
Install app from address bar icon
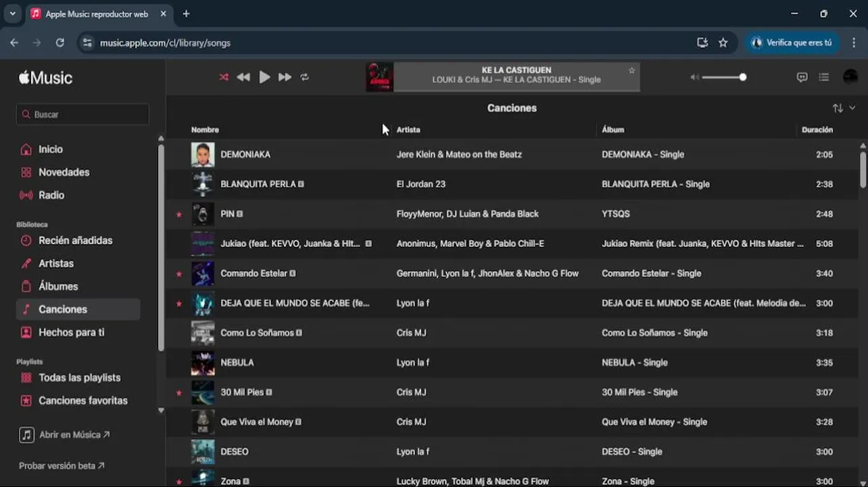click(702, 43)
